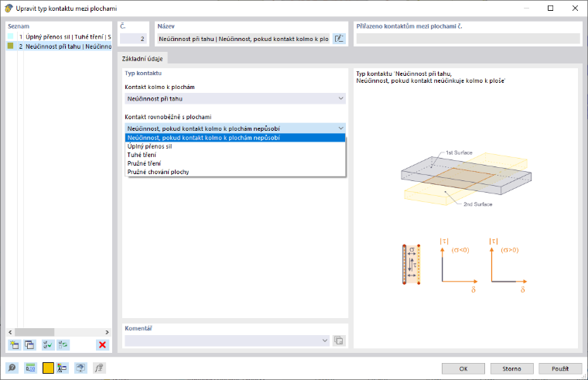The image size is (588, 380).
Task: Click the contact surfaces 3D illustration
Action: (x=466, y=178)
